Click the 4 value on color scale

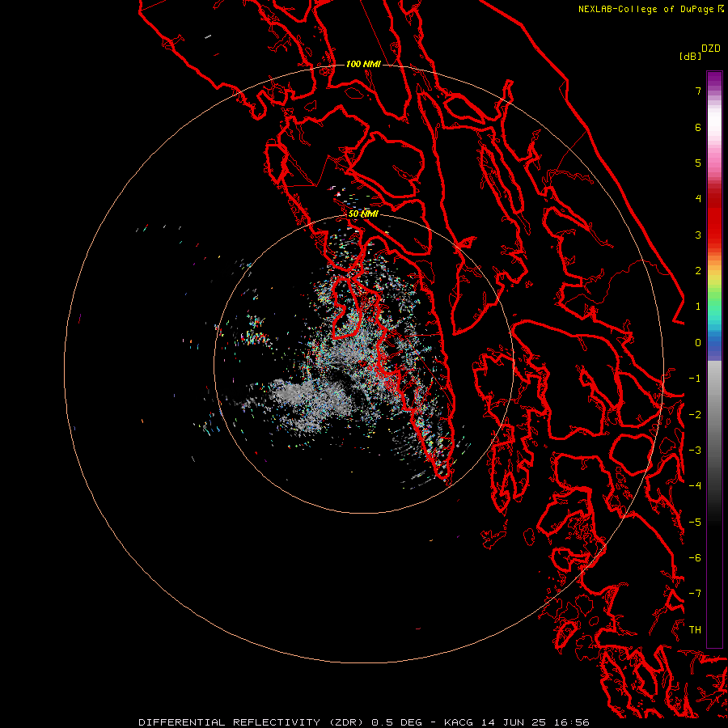point(698,199)
